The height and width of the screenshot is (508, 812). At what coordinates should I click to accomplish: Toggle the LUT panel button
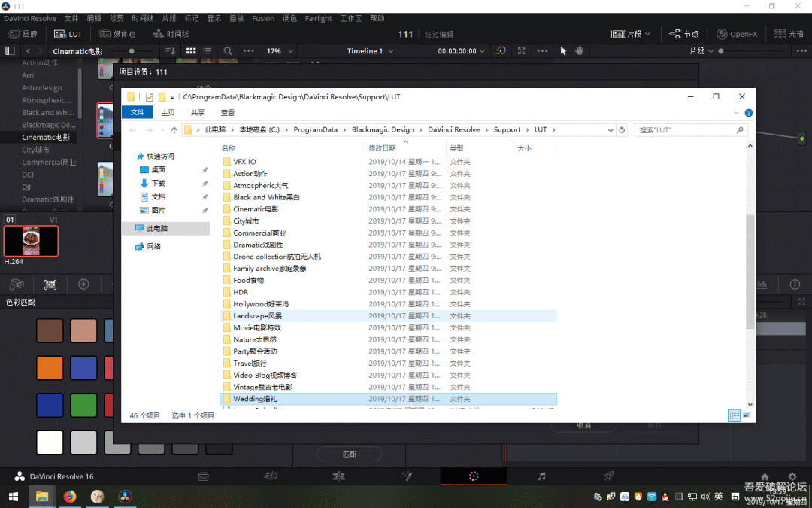click(x=68, y=34)
